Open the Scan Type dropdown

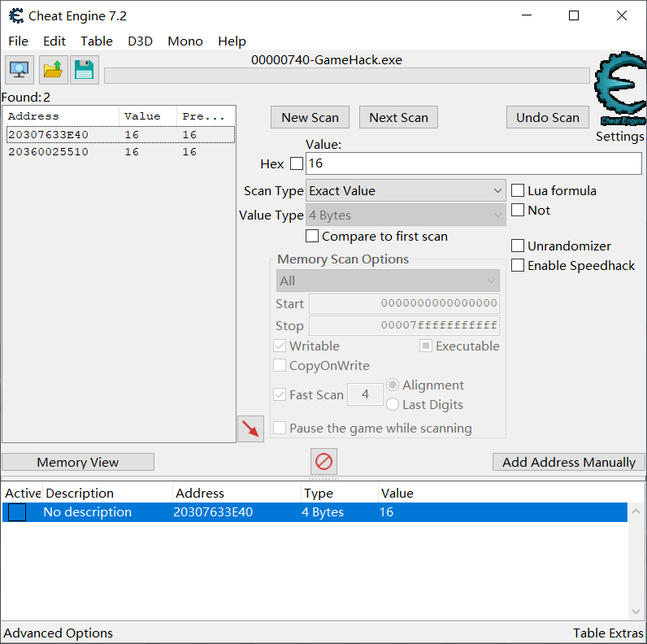(x=406, y=191)
